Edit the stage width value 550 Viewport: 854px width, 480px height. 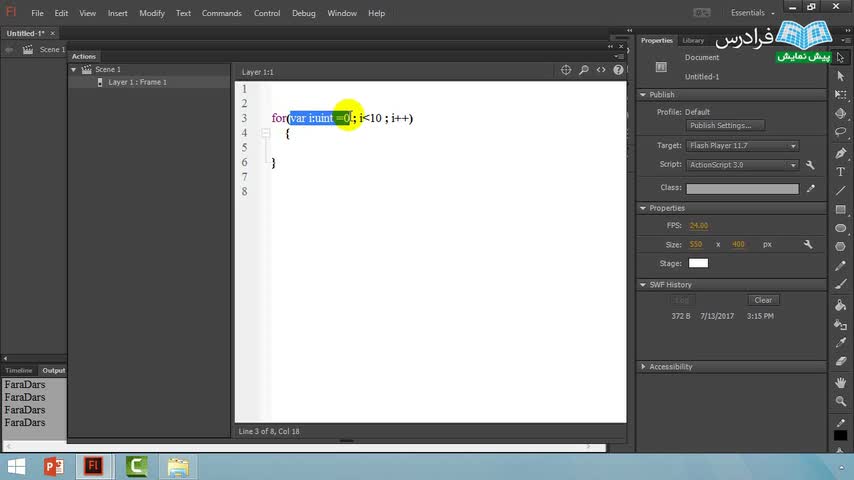(x=696, y=245)
